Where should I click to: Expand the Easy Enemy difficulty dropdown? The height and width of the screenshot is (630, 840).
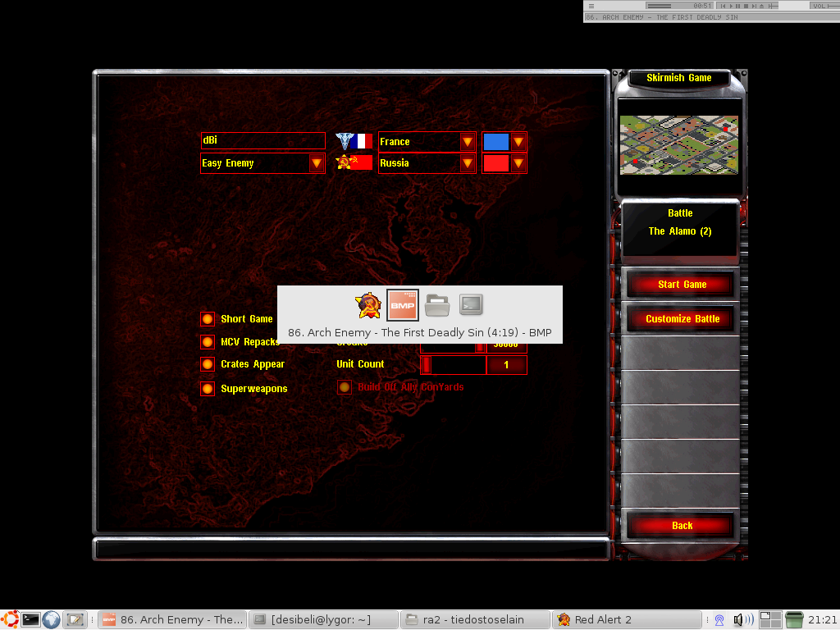317,163
